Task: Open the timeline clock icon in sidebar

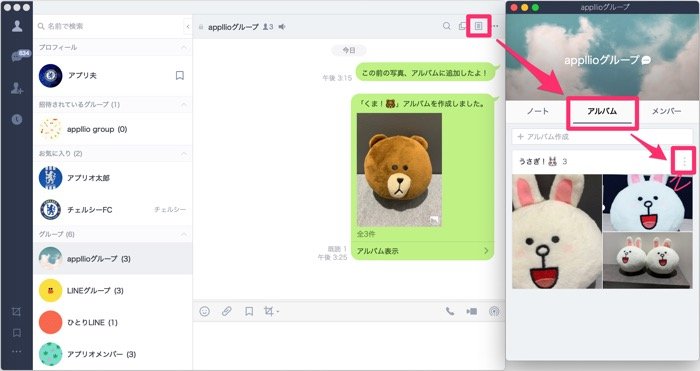Action: 17,119
